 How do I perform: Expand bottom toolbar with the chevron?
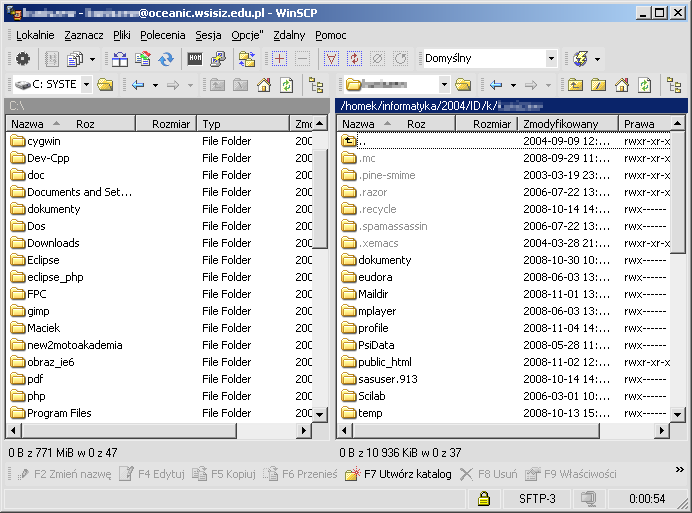click(680, 470)
